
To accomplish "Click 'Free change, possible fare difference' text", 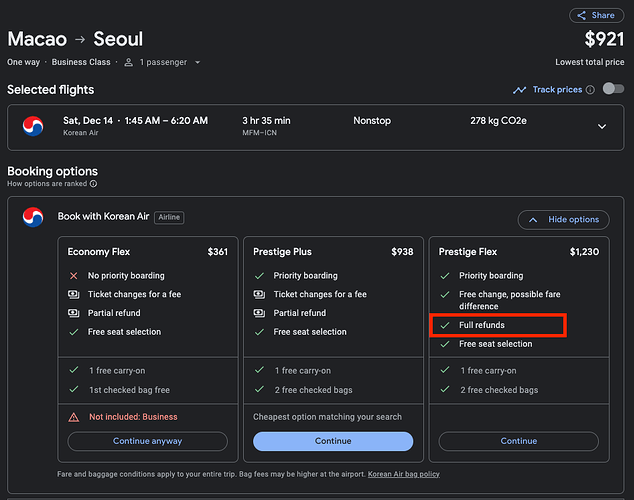I will click(x=509, y=300).
